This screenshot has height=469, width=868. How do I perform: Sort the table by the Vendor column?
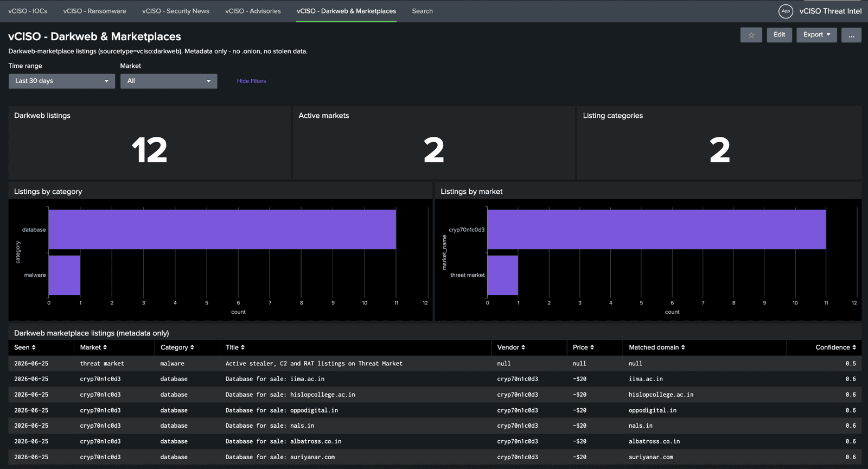(x=511, y=347)
